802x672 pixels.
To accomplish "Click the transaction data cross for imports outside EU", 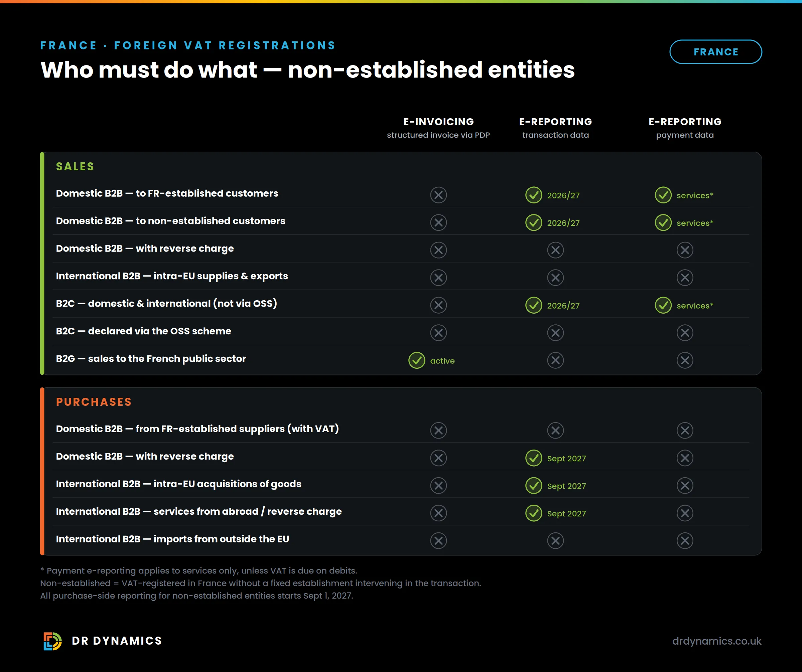I will click(x=555, y=541).
